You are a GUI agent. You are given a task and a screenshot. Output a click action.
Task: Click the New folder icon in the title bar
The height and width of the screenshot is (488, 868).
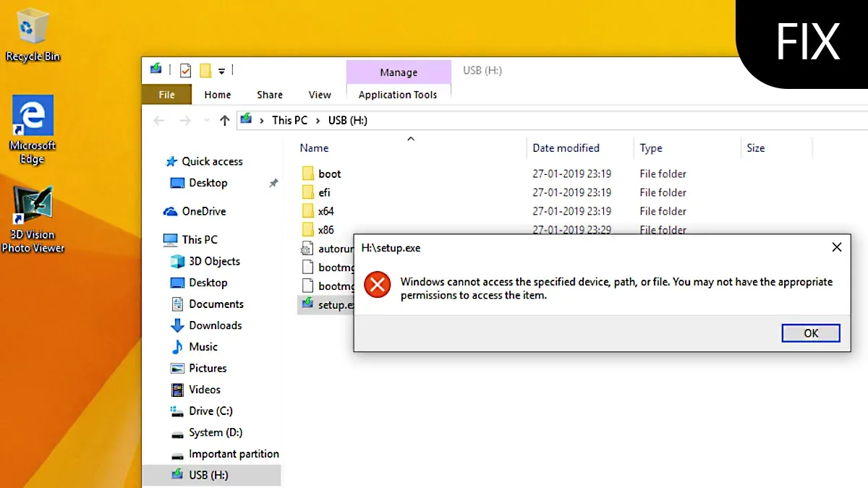pos(205,71)
